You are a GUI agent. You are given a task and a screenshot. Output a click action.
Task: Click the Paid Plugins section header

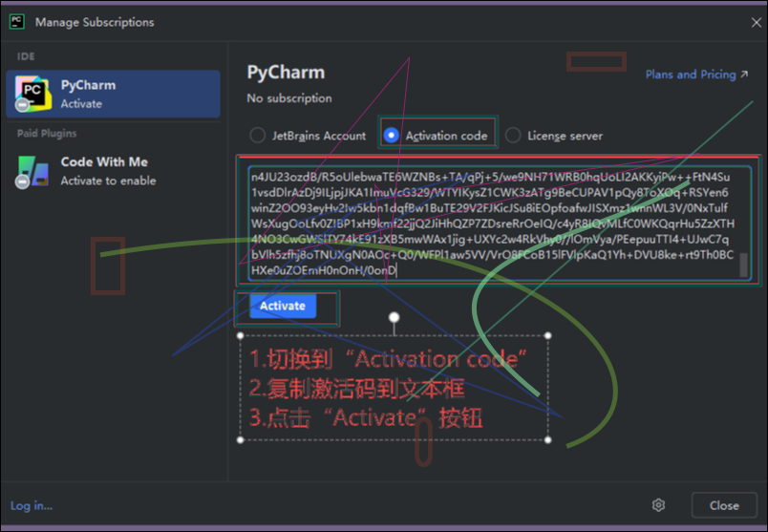[47, 134]
